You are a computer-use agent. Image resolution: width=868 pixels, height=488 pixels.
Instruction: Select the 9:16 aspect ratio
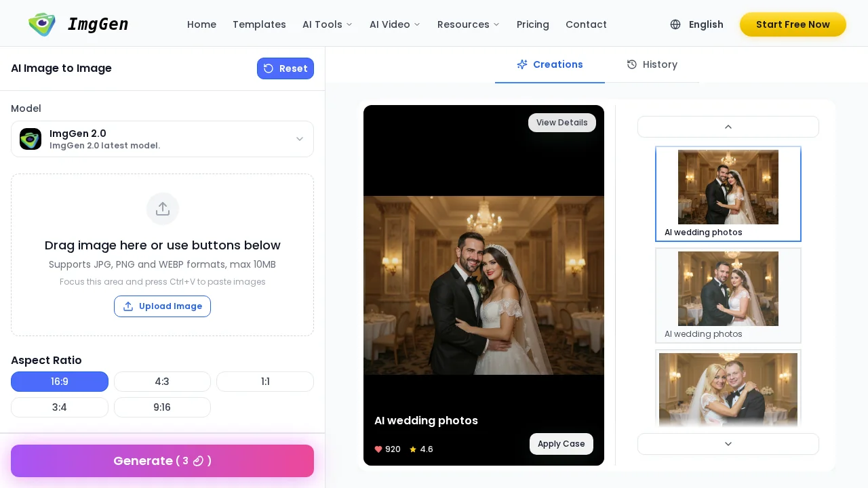tap(162, 407)
